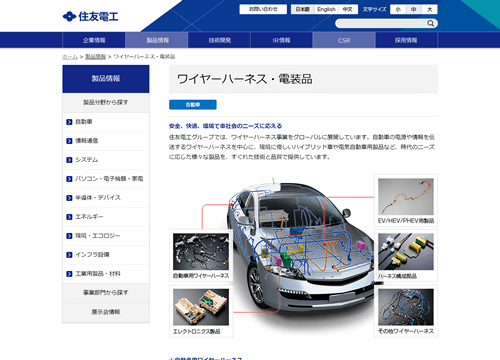Click the blue 自動車 category tag
This screenshot has width=500, height=360.
(193, 105)
